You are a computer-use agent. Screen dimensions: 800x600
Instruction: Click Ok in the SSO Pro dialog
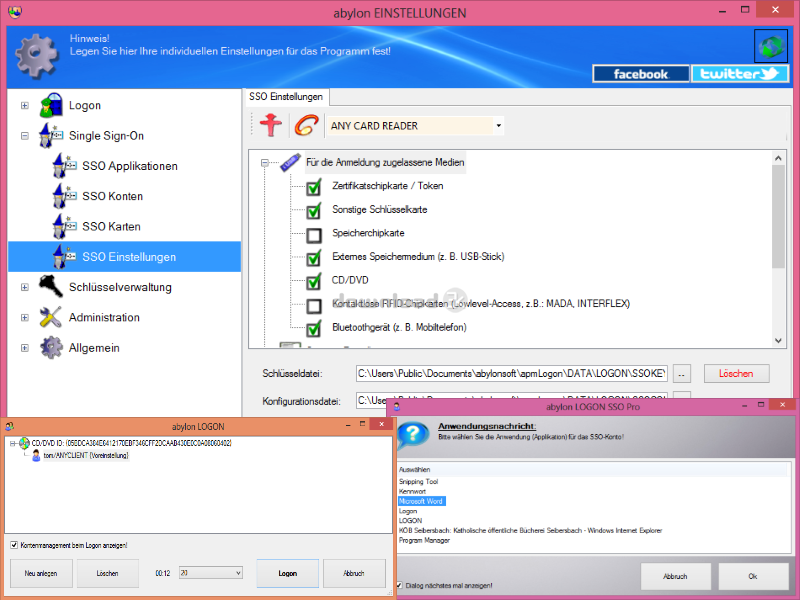(x=753, y=576)
